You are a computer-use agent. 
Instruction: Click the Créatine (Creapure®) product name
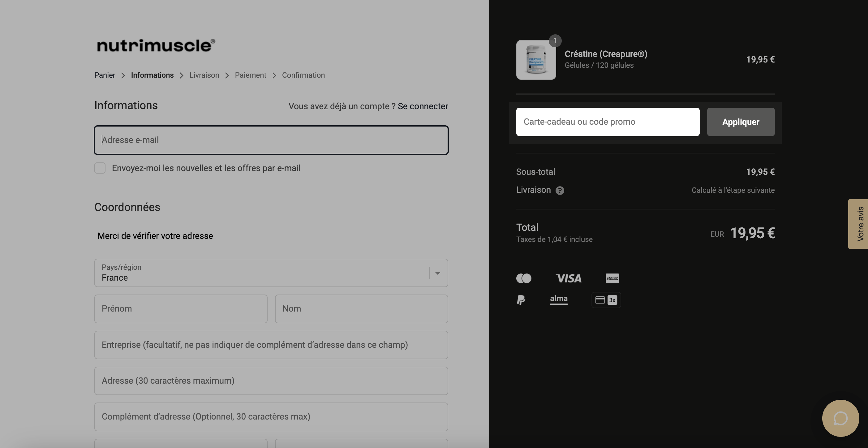(606, 54)
